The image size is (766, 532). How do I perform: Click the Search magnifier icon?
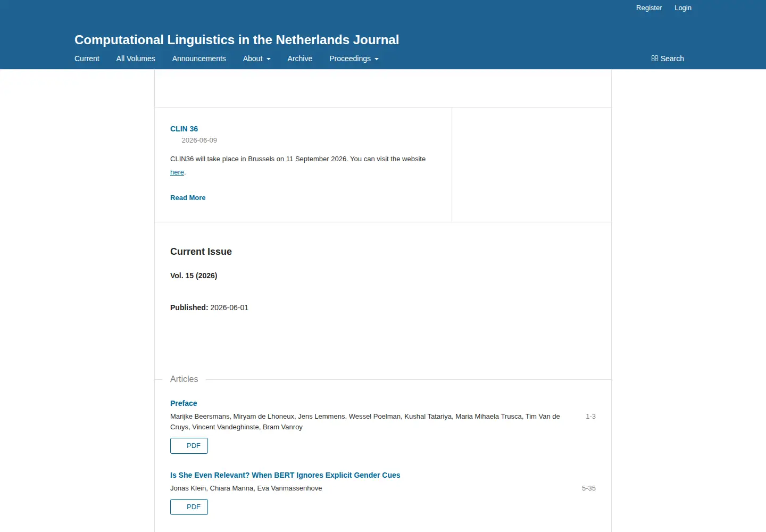tap(654, 59)
